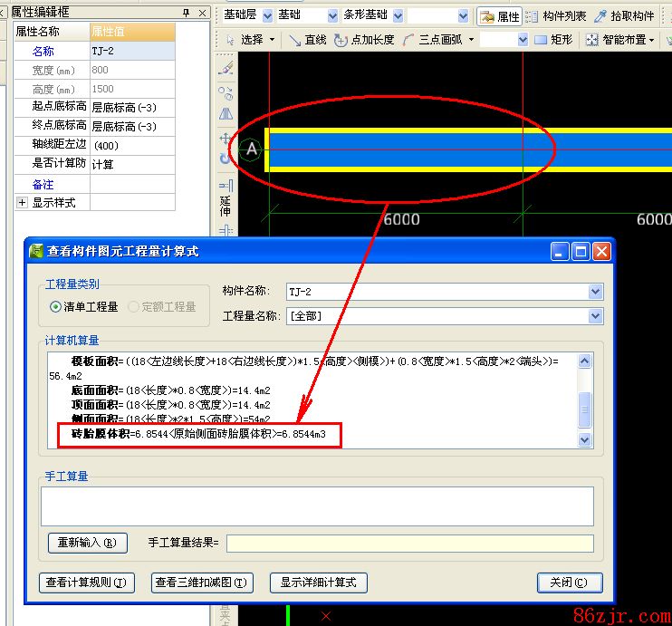Pick the 矩形 rectangle drawing tool

tap(553, 40)
